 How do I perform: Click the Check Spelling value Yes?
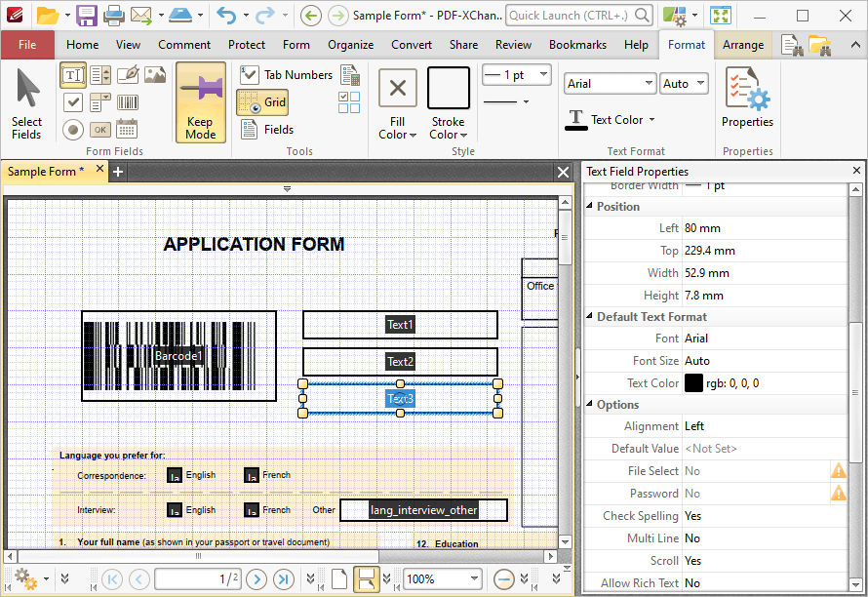tap(693, 516)
